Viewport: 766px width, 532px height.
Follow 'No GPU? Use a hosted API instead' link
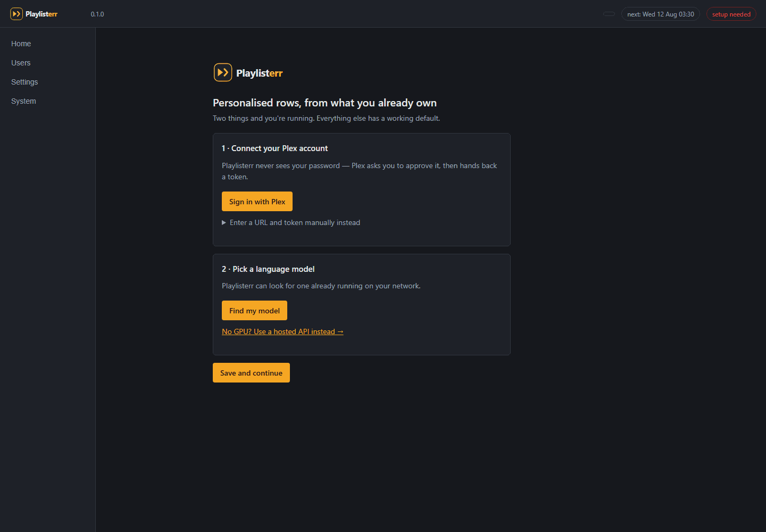282,331
